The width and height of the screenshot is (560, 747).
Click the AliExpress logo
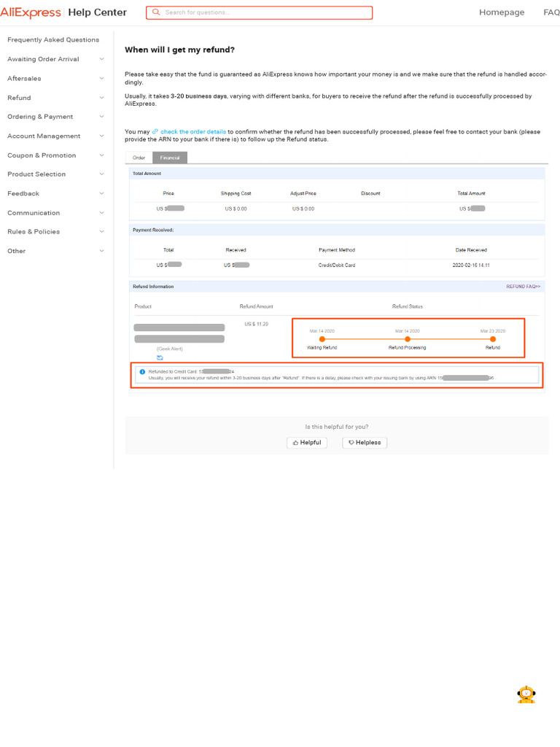point(31,12)
